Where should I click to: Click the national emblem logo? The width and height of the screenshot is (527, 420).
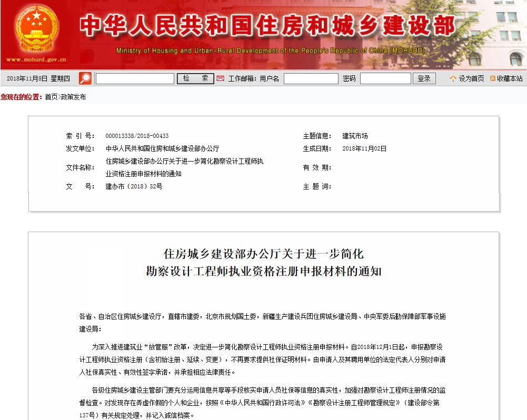click(x=36, y=29)
